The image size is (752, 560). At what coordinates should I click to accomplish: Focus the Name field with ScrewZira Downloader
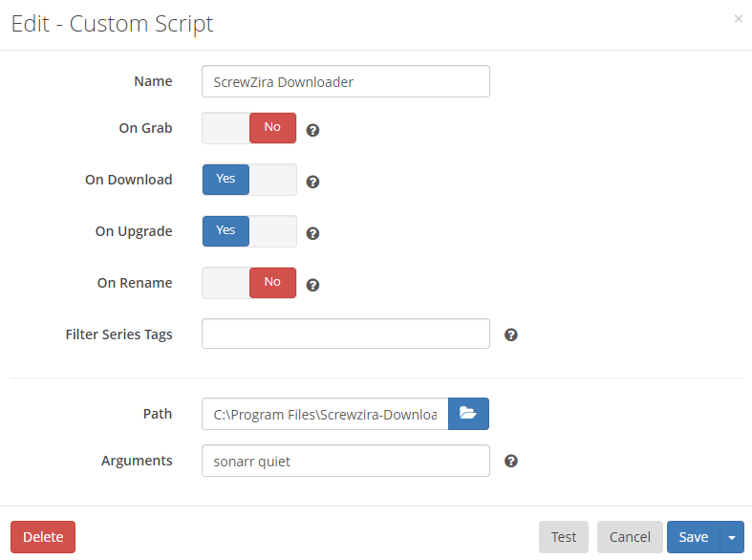tap(346, 81)
